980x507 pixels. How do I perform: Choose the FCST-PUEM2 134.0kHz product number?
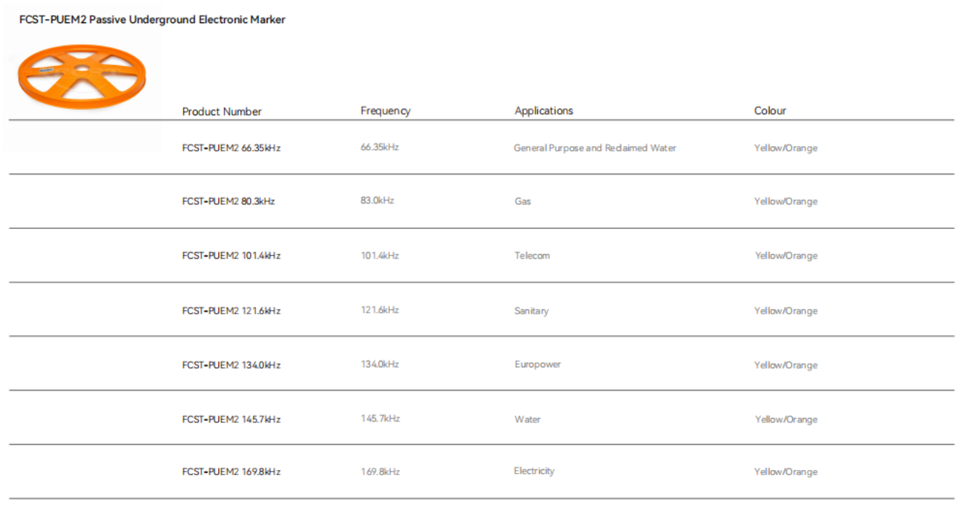click(231, 365)
